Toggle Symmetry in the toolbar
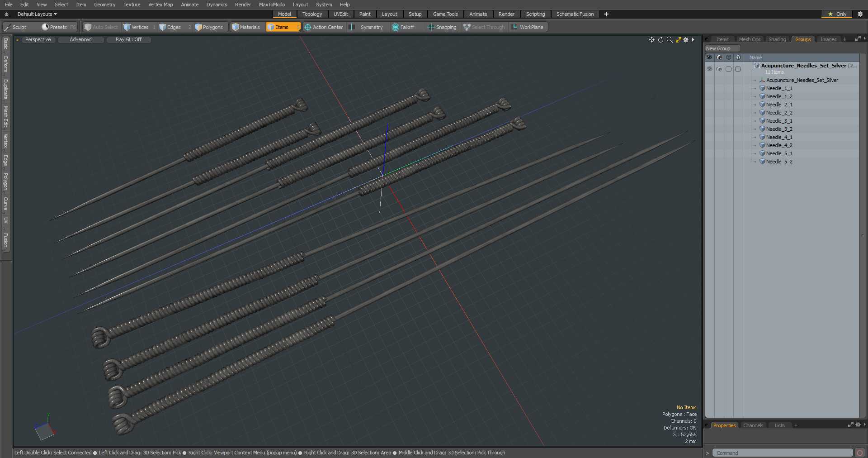The height and width of the screenshot is (458, 868). point(368,27)
